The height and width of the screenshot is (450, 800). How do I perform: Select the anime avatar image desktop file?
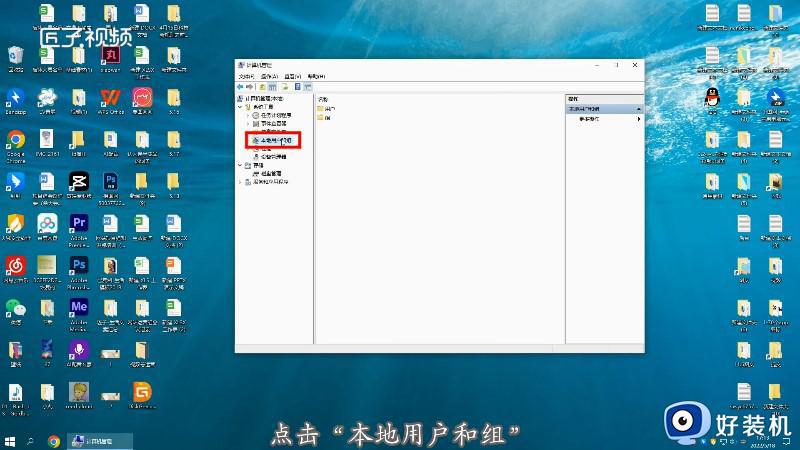pos(79,395)
